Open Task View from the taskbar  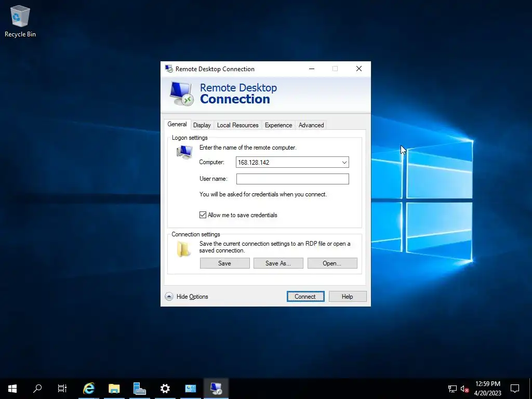[x=62, y=389]
